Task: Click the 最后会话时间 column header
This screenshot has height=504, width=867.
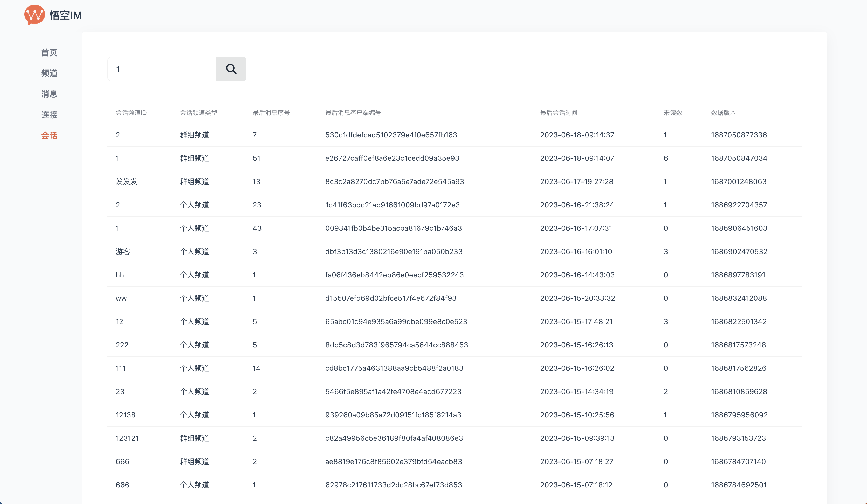Action: (558, 113)
